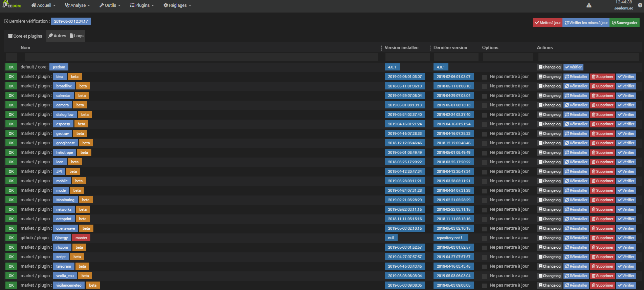Click the 'repository not f...' version label
644x290 pixels.
click(x=451, y=238)
